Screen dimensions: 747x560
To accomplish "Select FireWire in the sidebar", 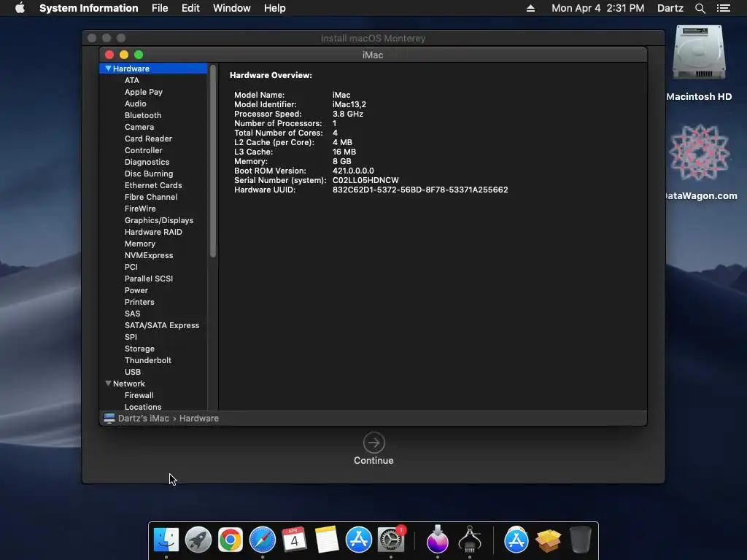I will click(x=140, y=209).
